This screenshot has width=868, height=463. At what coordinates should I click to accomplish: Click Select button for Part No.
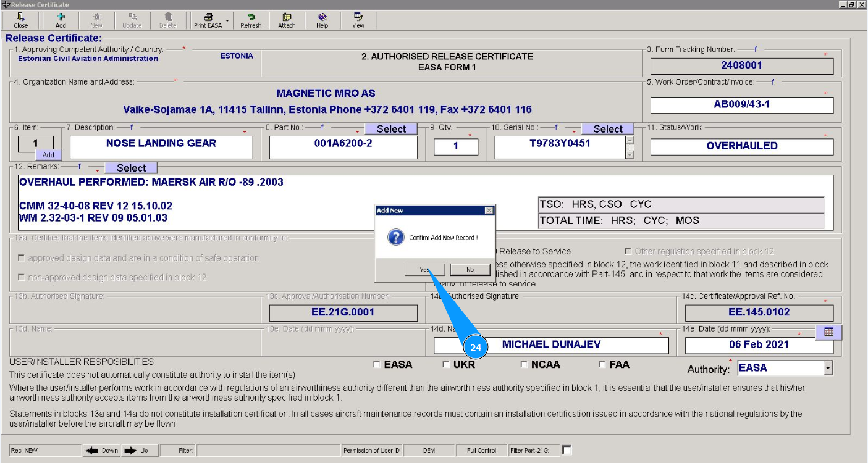tap(391, 129)
